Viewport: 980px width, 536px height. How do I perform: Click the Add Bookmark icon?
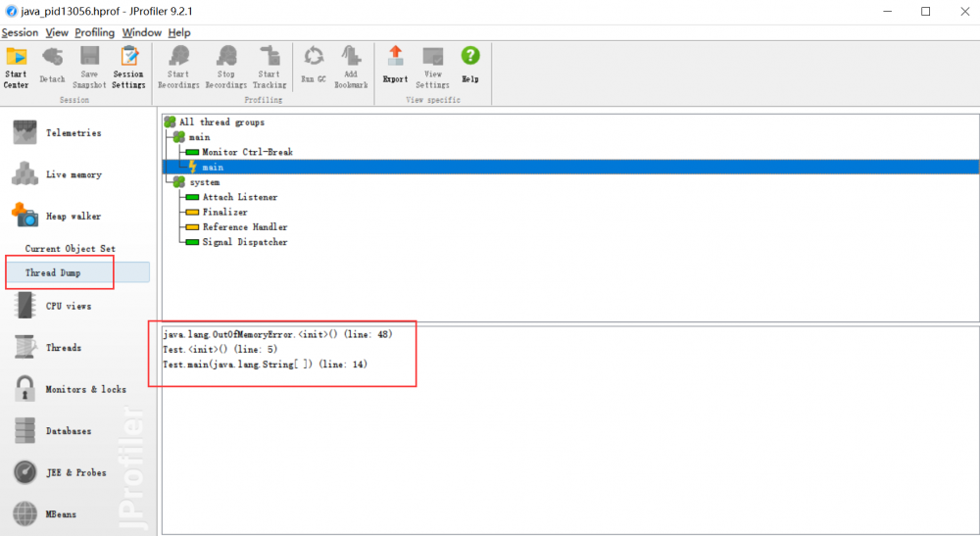coord(351,68)
